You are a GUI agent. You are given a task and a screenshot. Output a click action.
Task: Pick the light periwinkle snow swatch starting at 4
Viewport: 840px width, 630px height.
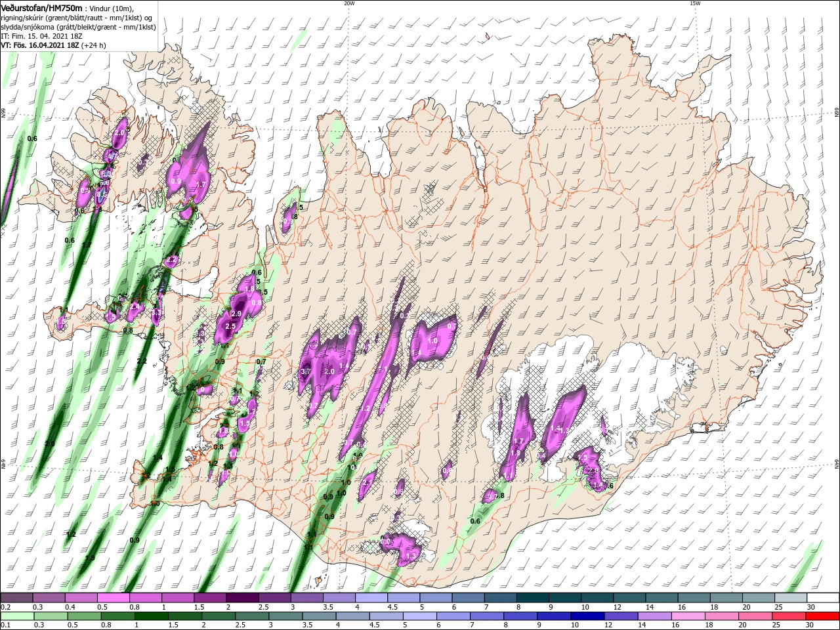pos(371,598)
